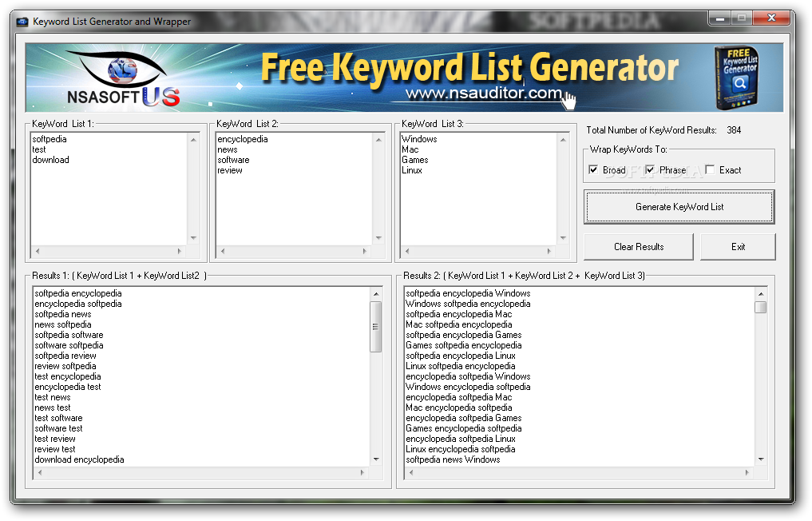The height and width of the screenshot is (521, 812).
Task: Click the scroll down arrow in KeyWord List 1
Action: [194, 238]
